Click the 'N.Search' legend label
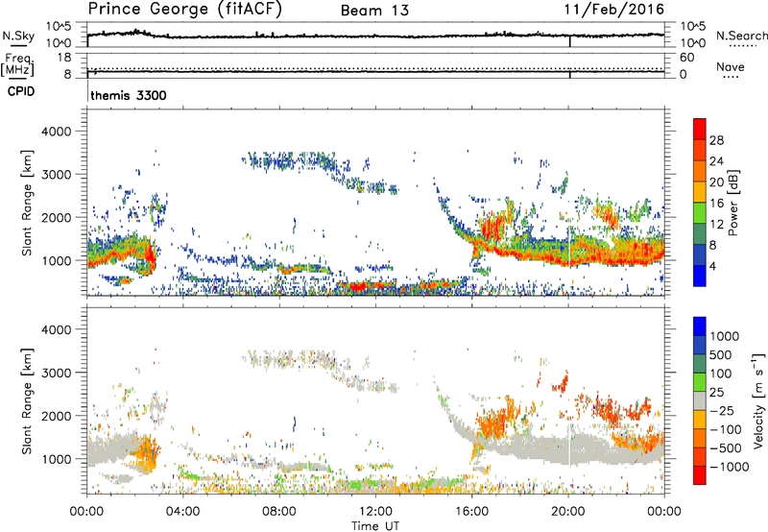 coord(741,36)
